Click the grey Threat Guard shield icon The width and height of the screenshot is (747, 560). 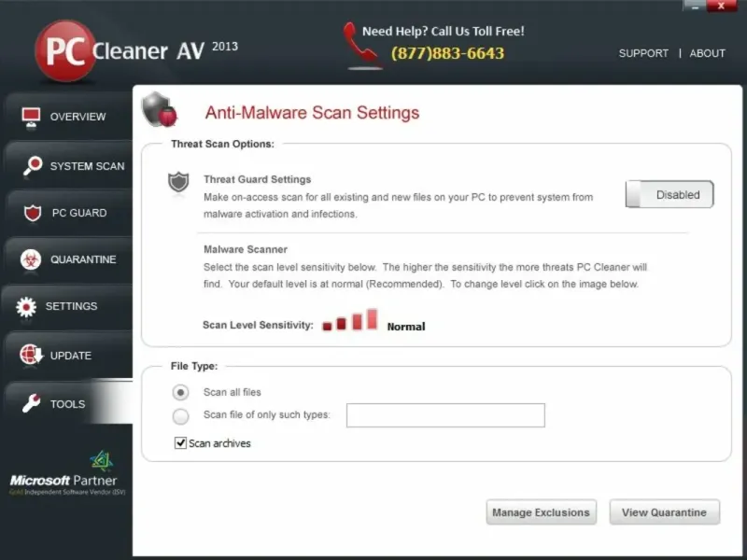click(x=178, y=182)
